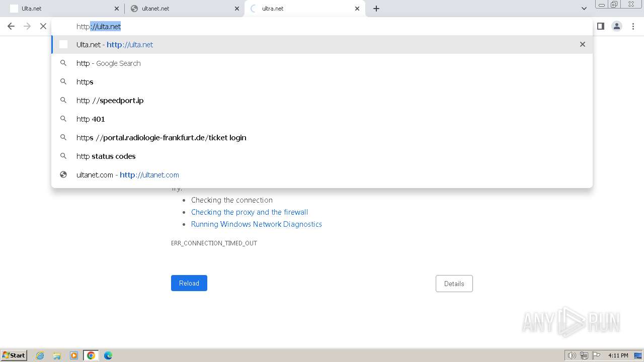The image size is (644, 362).
Task: Select the portal.radiologie-frankfurt.de suggestion
Action: [322, 137]
